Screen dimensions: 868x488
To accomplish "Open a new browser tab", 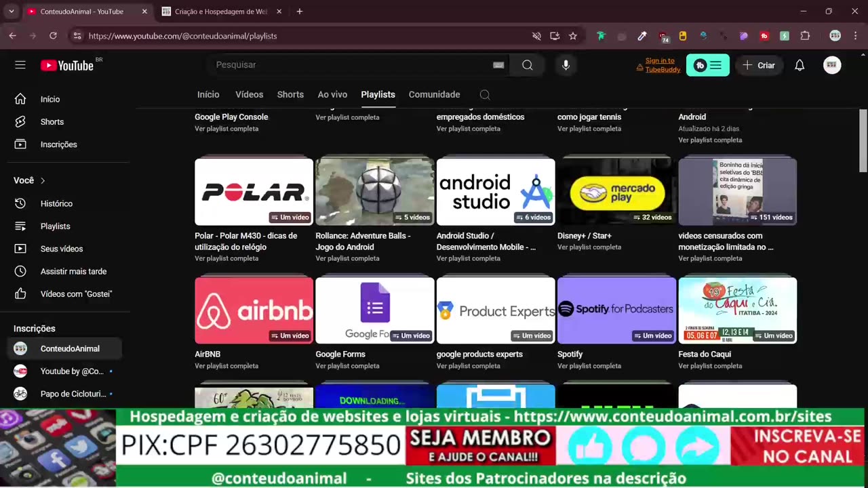I will pyautogui.click(x=300, y=12).
